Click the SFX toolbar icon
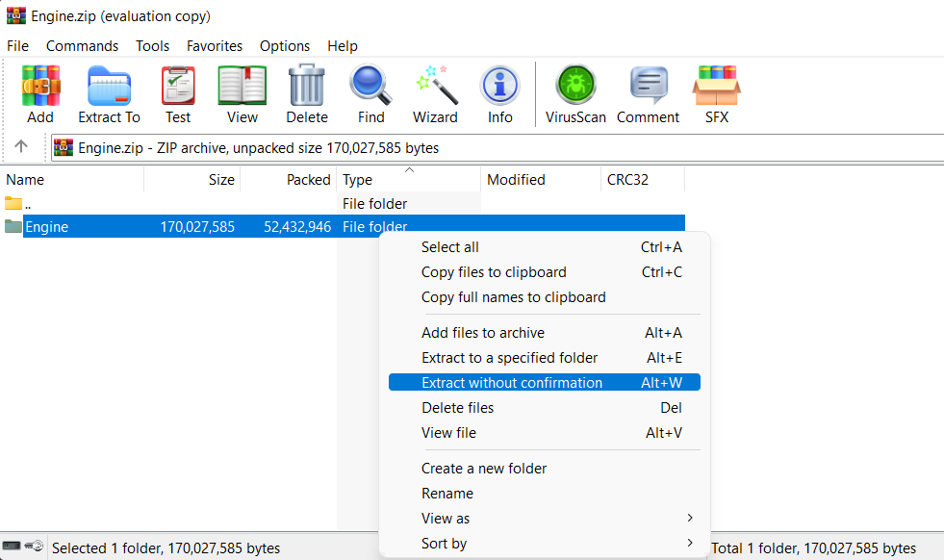 (716, 94)
